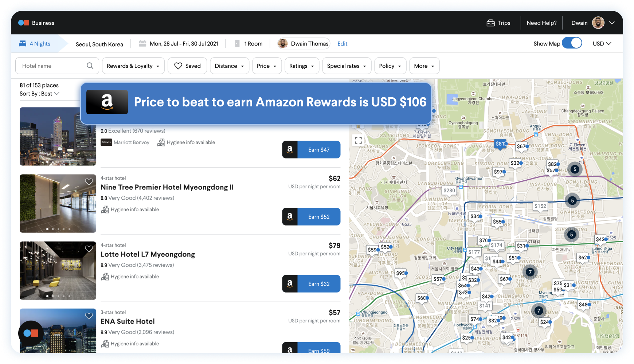Select the $48 map price marker
The width and height of the screenshot is (634, 364).
point(584,305)
